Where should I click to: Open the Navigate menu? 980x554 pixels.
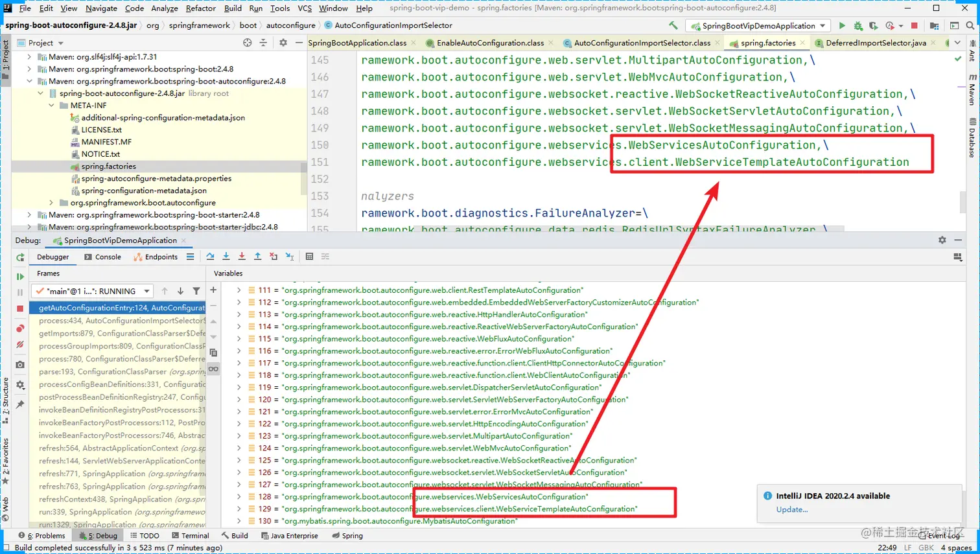click(101, 8)
